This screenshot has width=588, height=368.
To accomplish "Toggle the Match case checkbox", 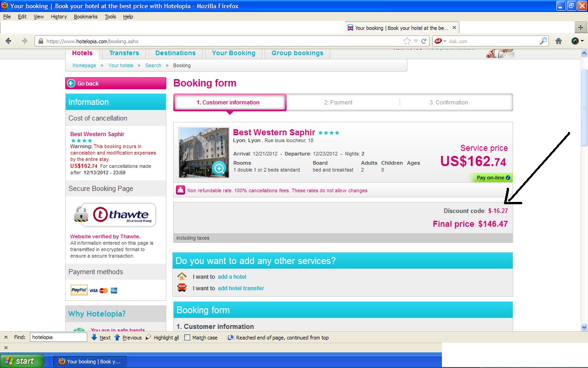I will click(187, 338).
